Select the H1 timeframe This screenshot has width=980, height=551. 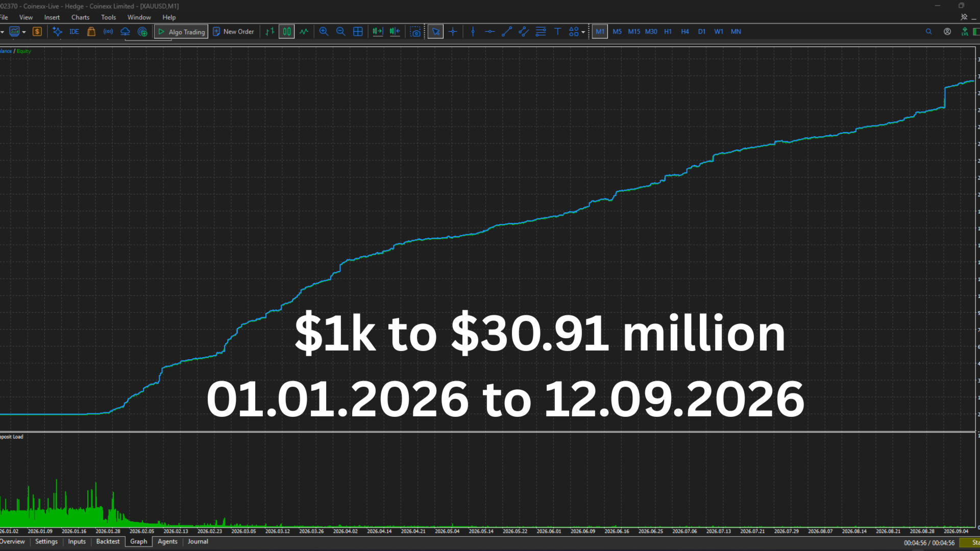668,32
